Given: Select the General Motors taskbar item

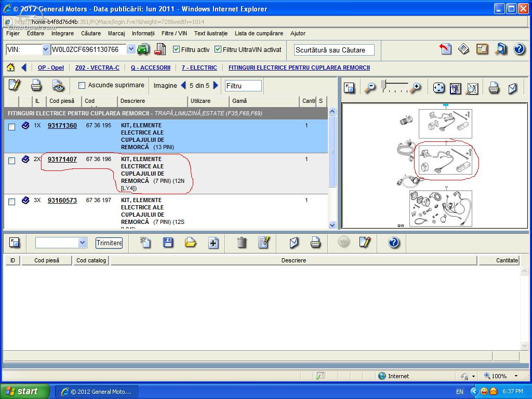Looking at the screenshot, I should pyautogui.click(x=97, y=392).
